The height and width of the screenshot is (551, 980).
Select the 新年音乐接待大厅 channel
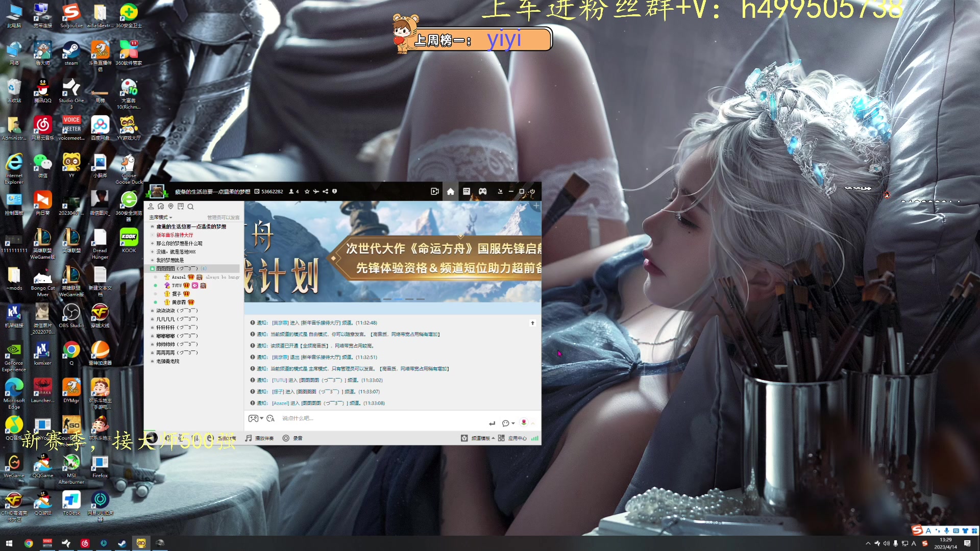pos(175,235)
